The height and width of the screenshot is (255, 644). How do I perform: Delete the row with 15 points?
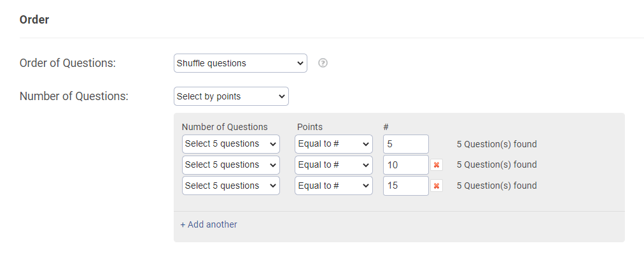point(437,186)
